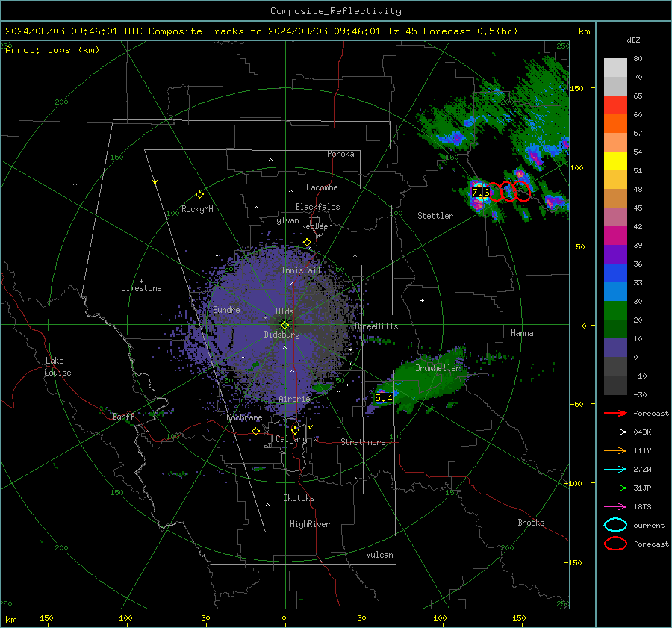Click the cyan 27ZW arrow legend icon

click(x=615, y=470)
